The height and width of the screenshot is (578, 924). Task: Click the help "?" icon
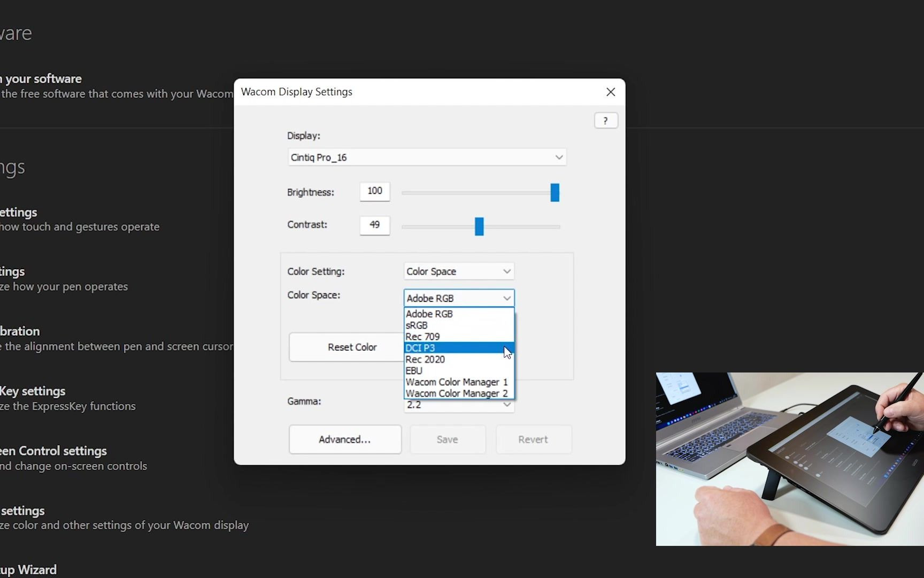point(606,120)
